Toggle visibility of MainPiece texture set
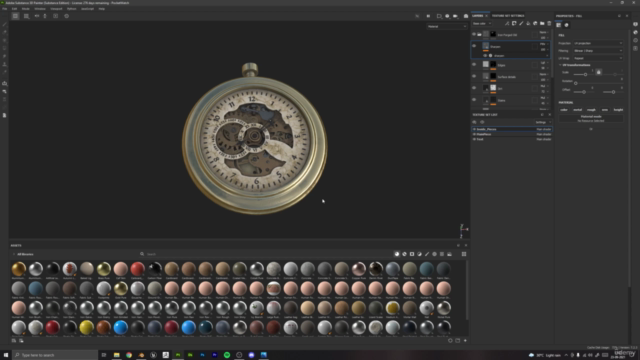 [474, 134]
